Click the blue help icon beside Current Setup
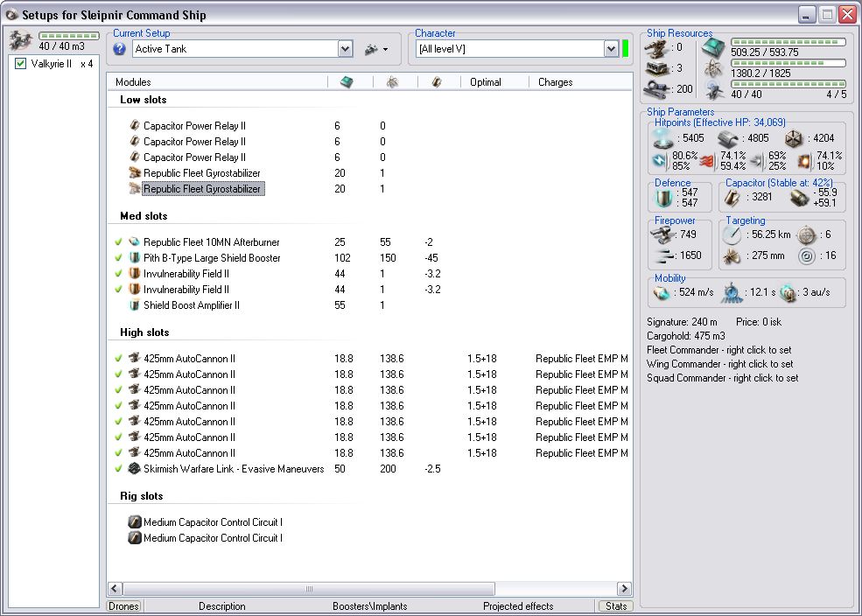The height and width of the screenshot is (616, 862). click(x=120, y=49)
